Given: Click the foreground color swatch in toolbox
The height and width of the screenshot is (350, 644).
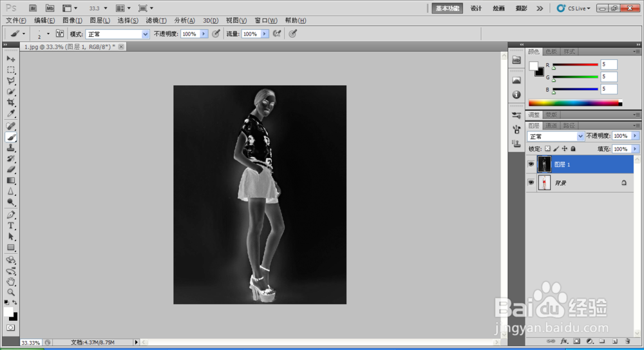Looking at the screenshot, I should (8, 312).
